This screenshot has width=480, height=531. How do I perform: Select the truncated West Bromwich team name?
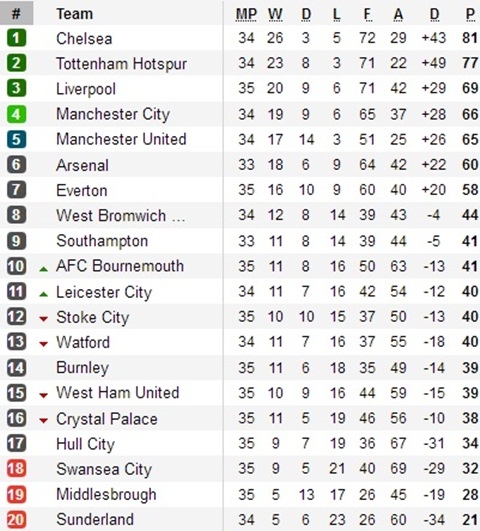tap(121, 215)
